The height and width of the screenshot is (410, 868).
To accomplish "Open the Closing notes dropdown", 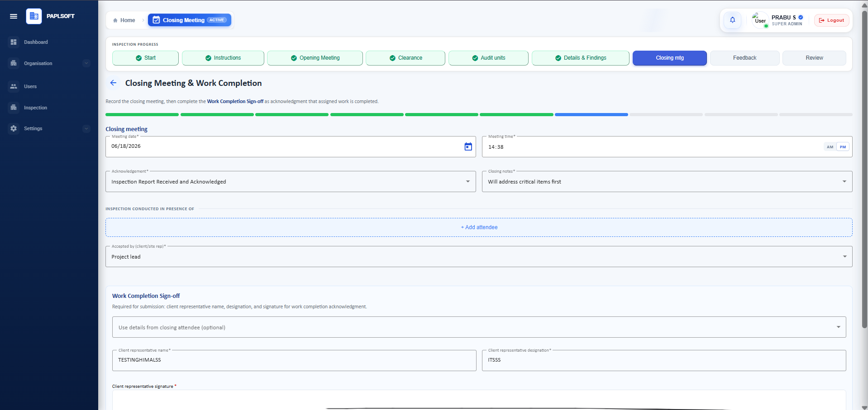I will click(667, 182).
